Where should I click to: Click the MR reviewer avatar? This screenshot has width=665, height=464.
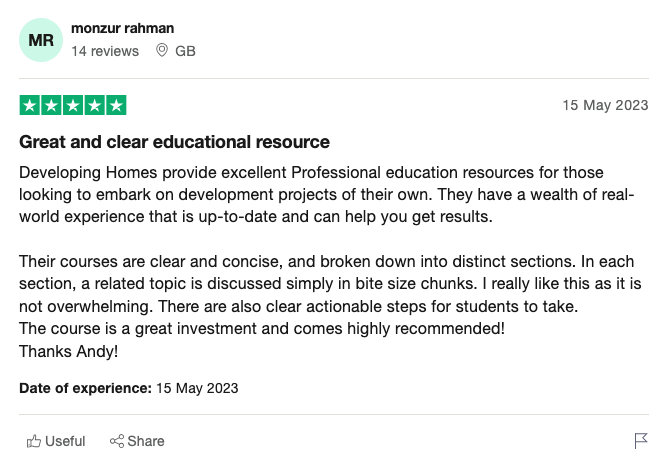pyautogui.click(x=41, y=40)
